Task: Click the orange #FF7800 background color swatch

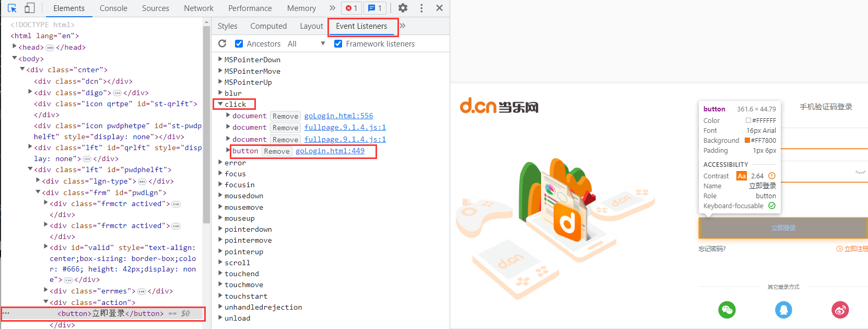Action: 747,141
